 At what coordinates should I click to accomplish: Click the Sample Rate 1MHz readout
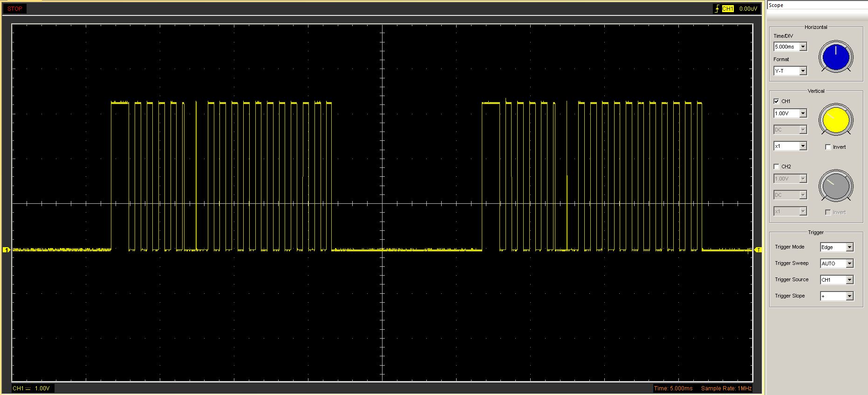click(x=726, y=388)
